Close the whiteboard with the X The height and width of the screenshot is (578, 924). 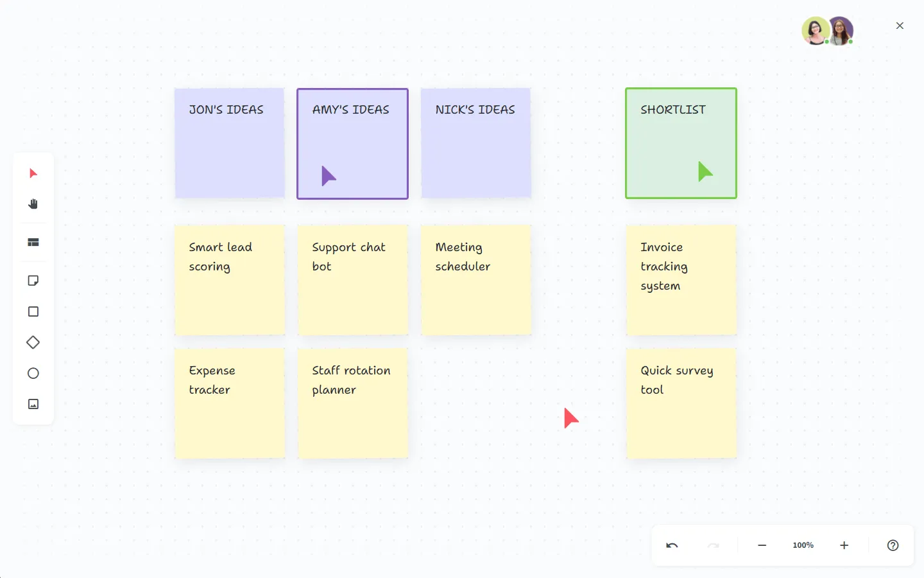pos(900,26)
